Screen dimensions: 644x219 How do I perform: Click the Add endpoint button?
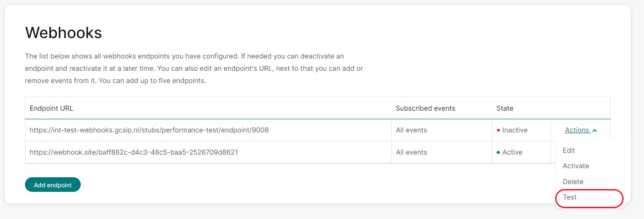(x=53, y=185)
